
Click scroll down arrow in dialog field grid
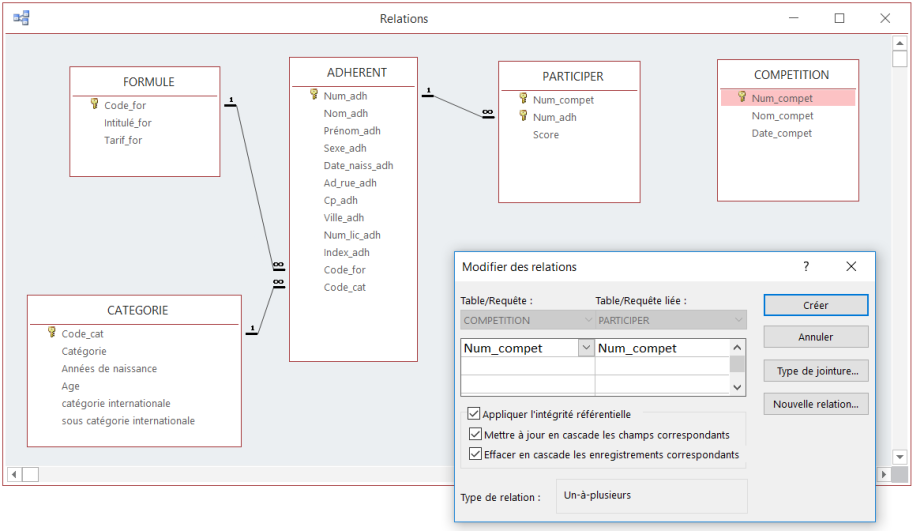tap(737, 387)
